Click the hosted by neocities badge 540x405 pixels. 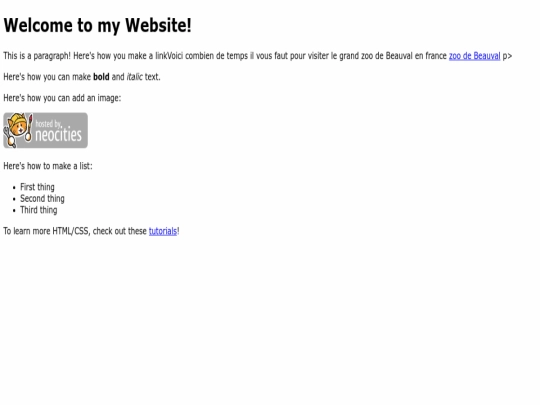point(45,131)
